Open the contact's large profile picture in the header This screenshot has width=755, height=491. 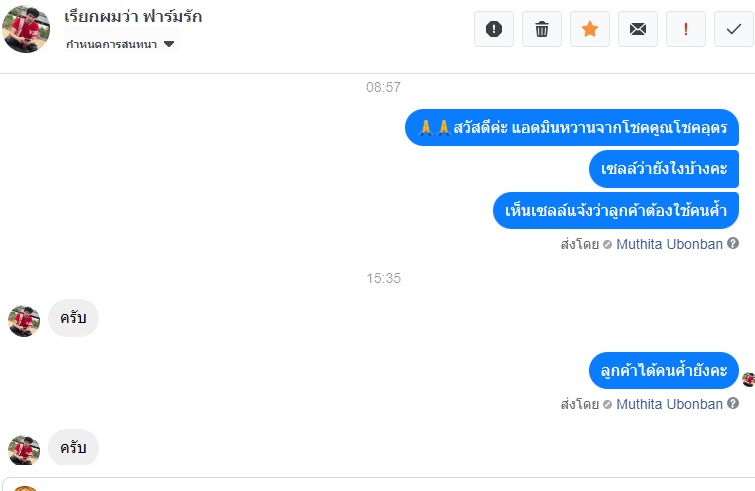pos(26,29)
